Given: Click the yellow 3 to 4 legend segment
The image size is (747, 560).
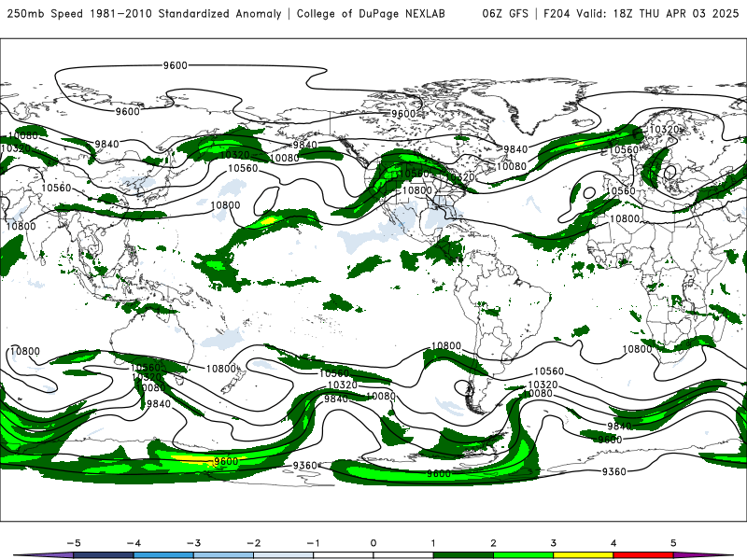Looking at the screenshot, I should (583, 555).
